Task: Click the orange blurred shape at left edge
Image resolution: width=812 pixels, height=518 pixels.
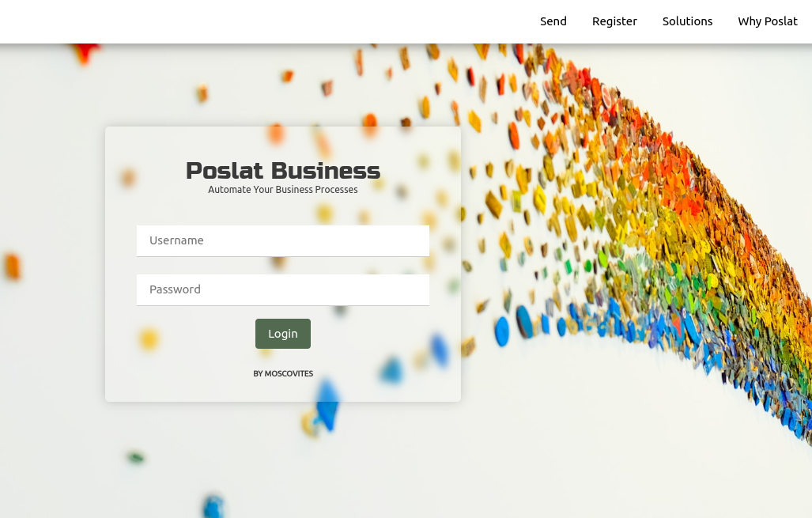Action: 12,267
